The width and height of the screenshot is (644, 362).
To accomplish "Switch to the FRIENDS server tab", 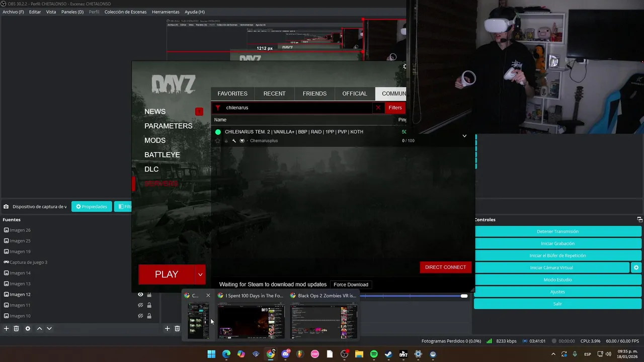I will coord(314,94).
